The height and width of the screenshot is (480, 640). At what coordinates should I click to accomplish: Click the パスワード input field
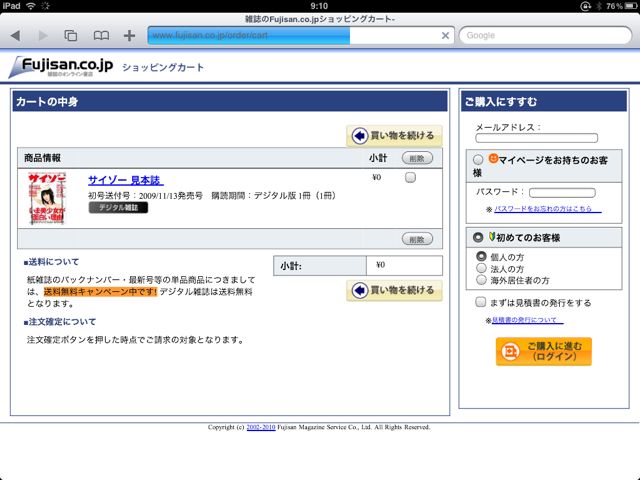point(562,192)
